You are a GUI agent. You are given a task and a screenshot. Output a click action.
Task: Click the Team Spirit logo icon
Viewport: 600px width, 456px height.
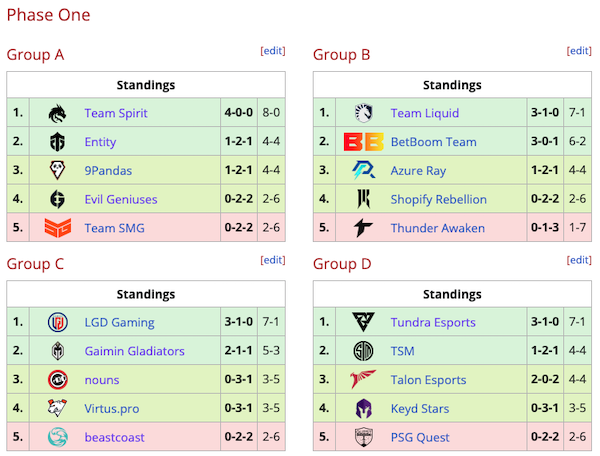56,114
